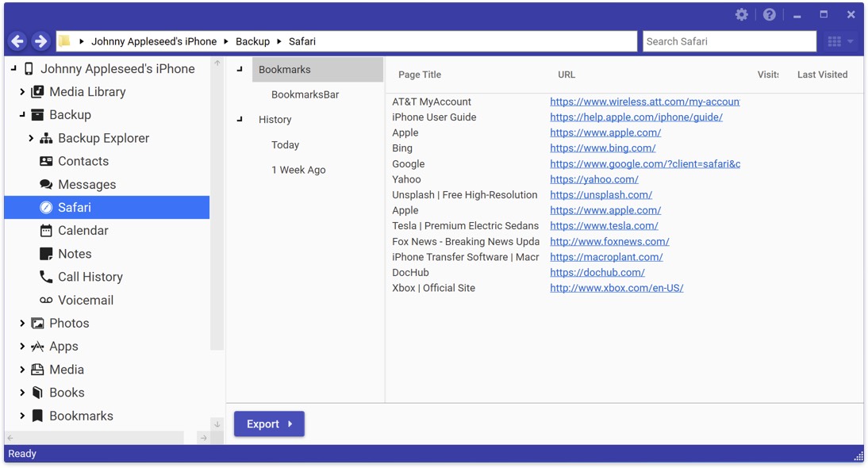Collapse the History section
Image resolution: width=868 pixels, height=468 pixels.
[240, 120]
